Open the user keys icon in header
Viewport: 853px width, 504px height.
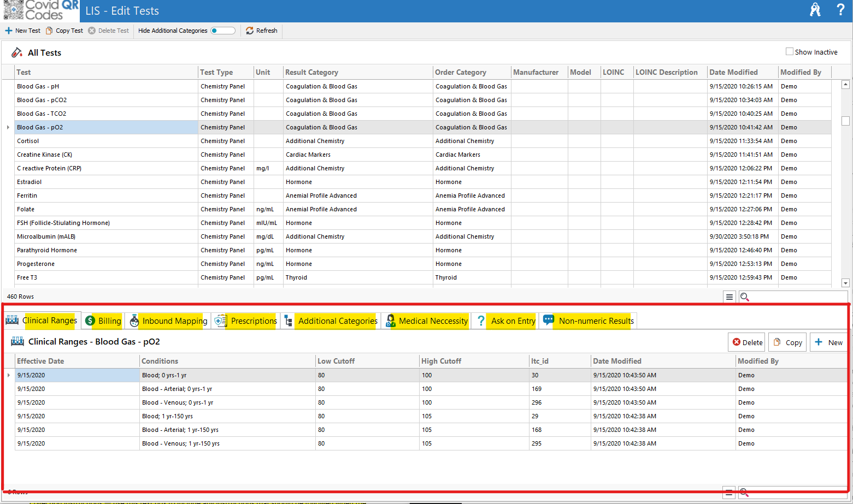point(815,10)
